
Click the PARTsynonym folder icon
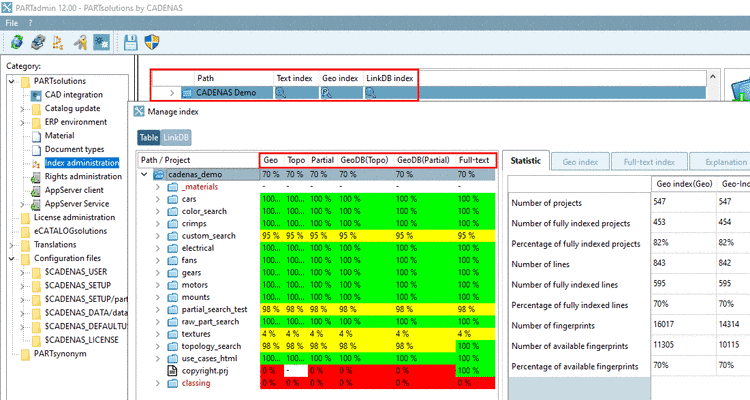[x=26, y=354]
